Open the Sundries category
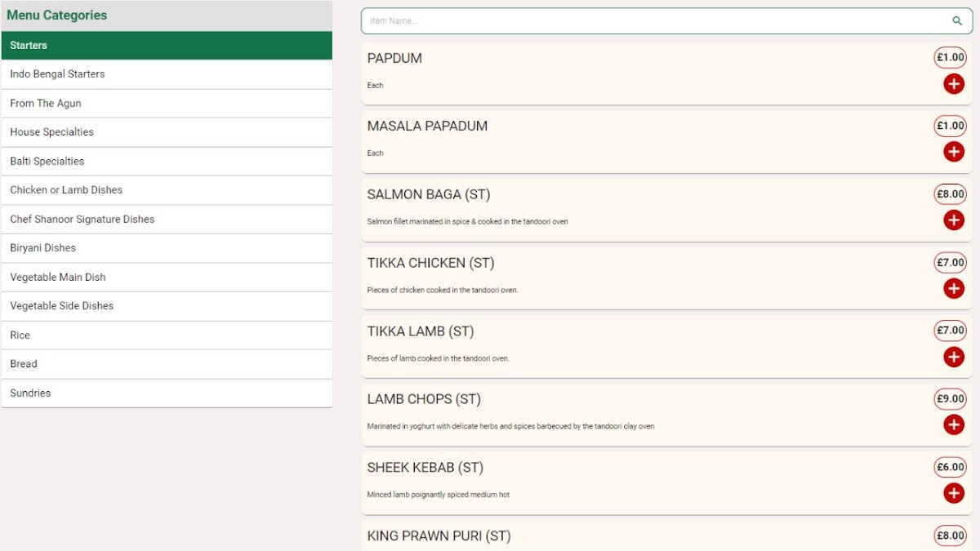Image resolution: width=980 pixels, height=551 pixels. (167, 393)
